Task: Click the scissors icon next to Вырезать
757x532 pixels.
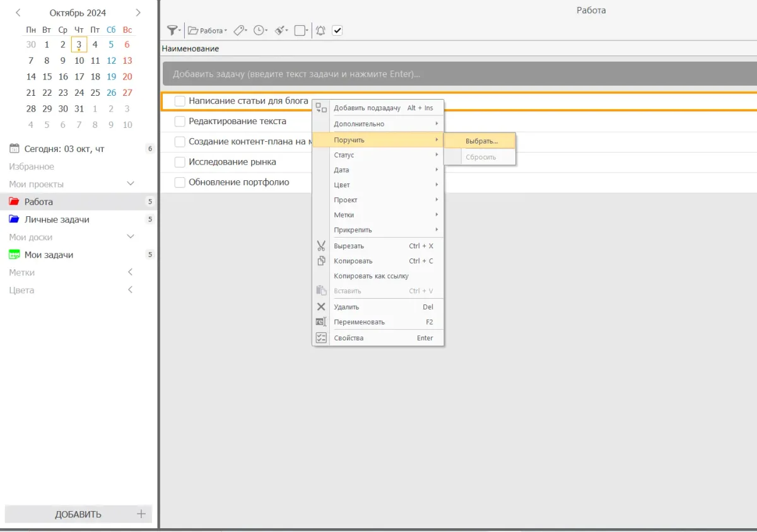Action: 321,246
